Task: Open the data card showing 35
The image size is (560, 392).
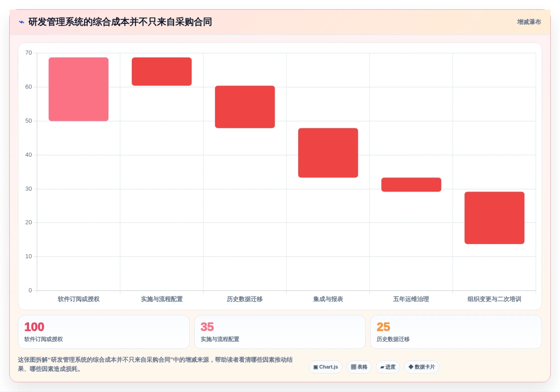Action: (x=280, y=332)
